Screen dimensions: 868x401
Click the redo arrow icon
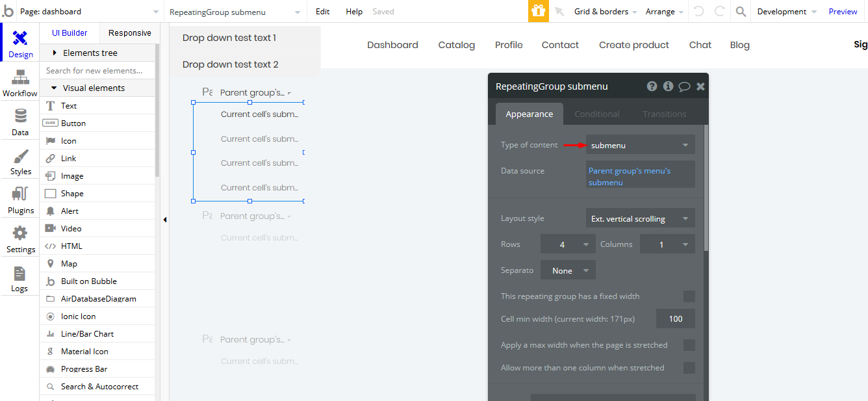tap(719, 12)
